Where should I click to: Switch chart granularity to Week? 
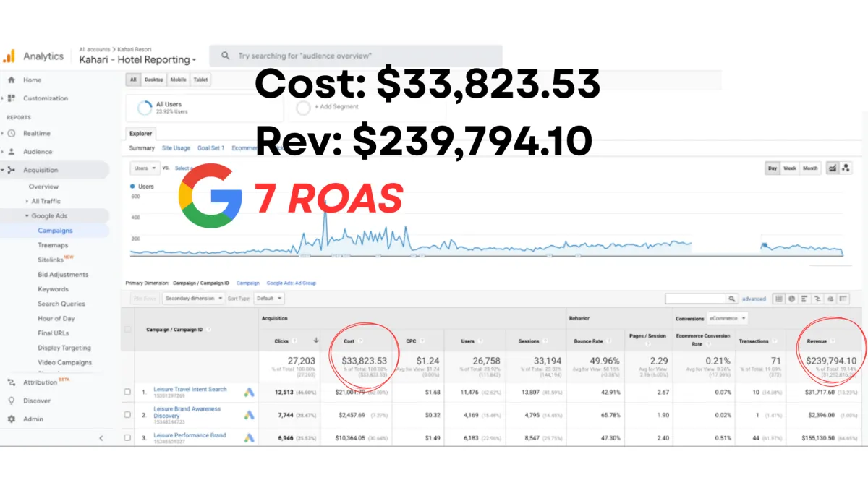(790, 168)
